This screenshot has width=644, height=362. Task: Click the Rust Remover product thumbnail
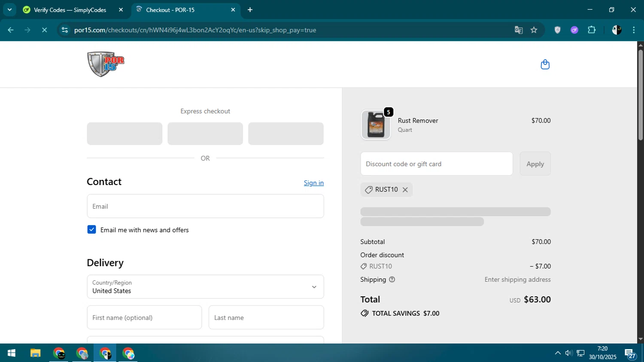tap(376, 125)
